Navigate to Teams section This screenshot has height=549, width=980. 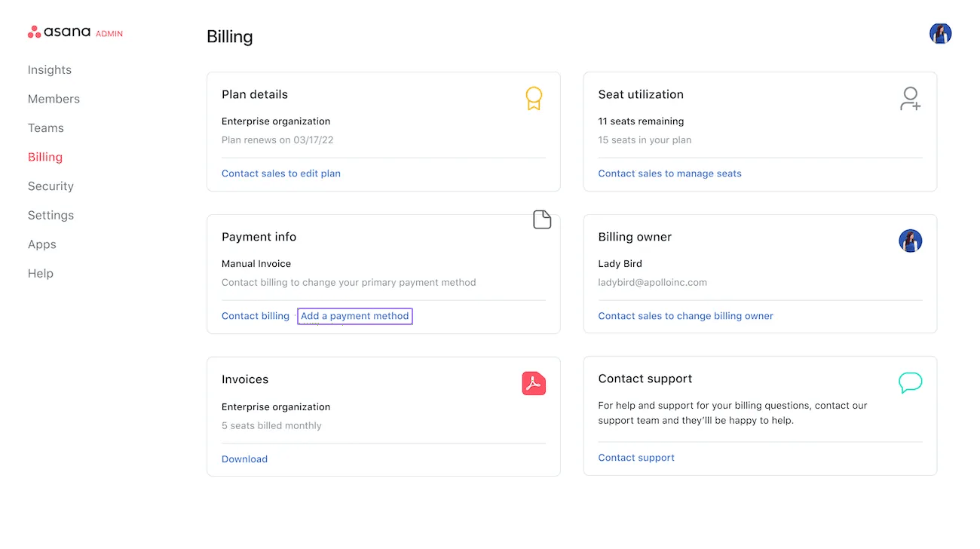pyautogui.click(x=46, y=128)
